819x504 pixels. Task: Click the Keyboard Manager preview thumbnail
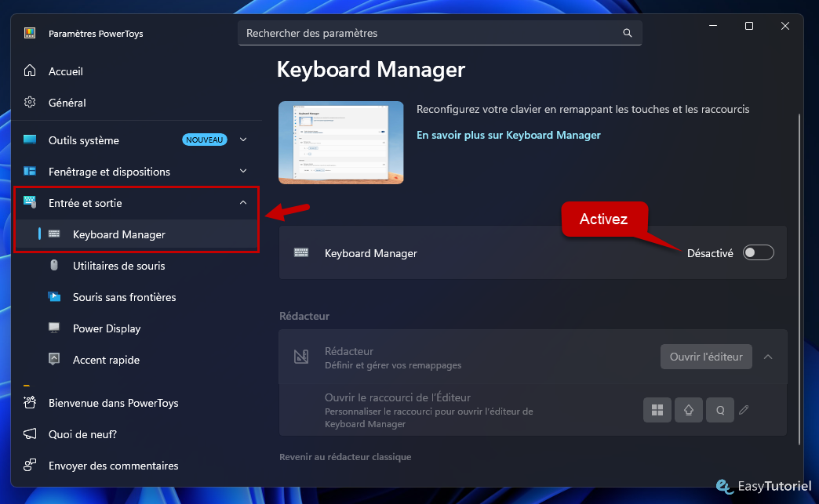click(x=341, y=143)
